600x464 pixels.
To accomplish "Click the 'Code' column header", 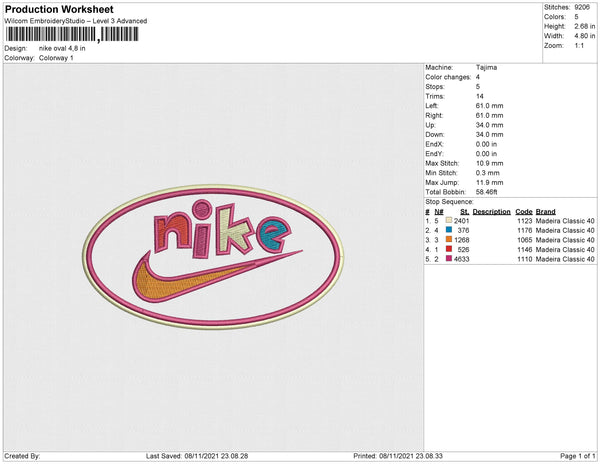I will pyautogui.click(x=524, y=212).
